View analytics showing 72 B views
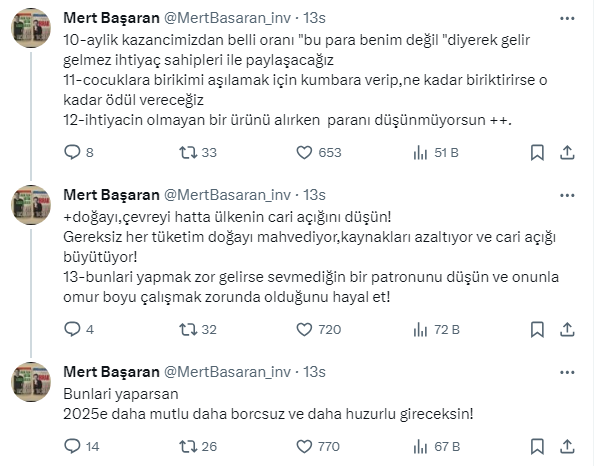The height and width of the screenshot is (466, 613). (421, 328)
